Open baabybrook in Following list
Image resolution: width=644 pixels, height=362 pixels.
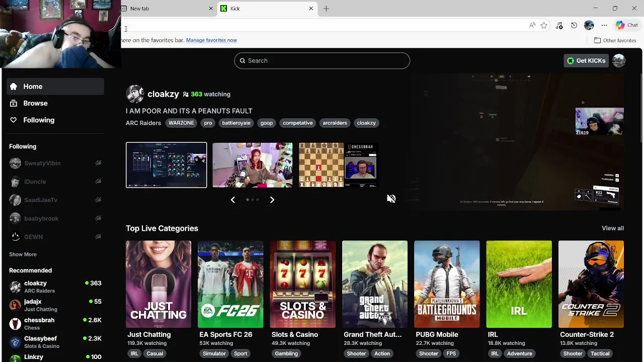coord(55,218)
